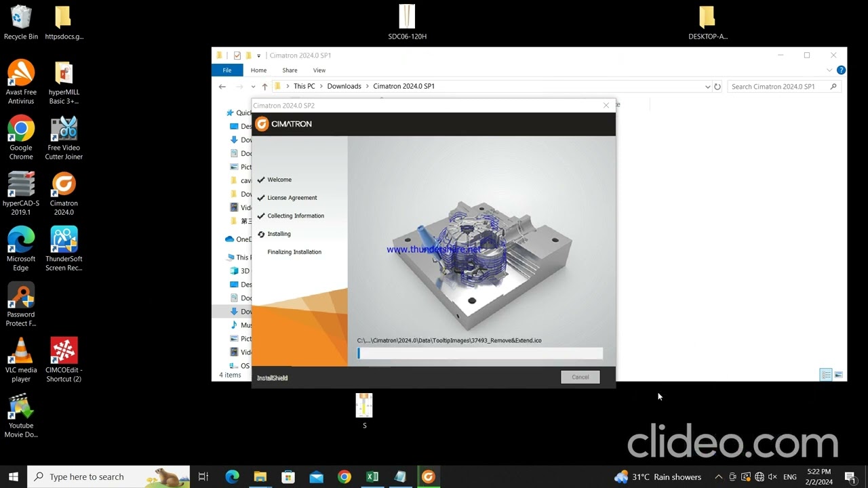Refresh the Explorer folder view
The height and width of the screenshot is (488, 868).
(x=717, y=87)
